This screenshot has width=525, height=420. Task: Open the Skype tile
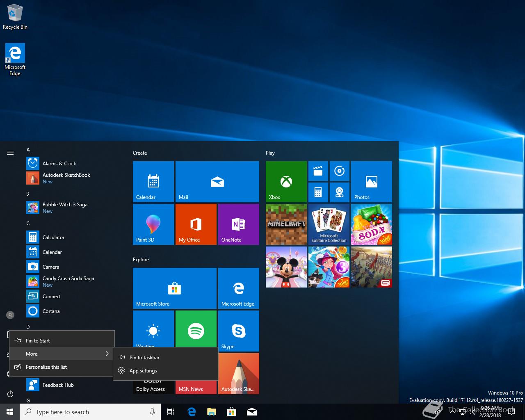click(238, 331)
